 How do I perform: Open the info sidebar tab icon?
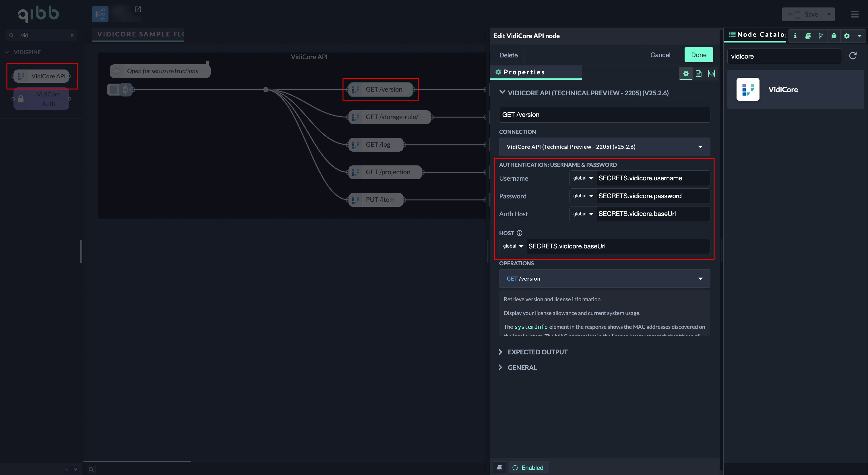tap(795, 36)
